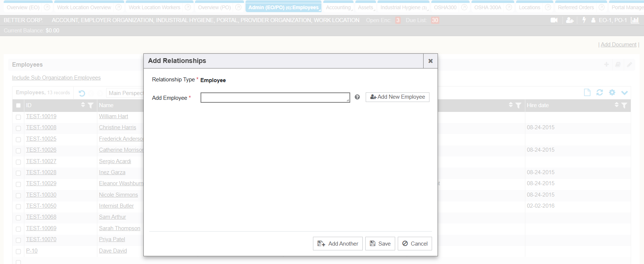Click the Hire date filter icon
Viewport: 644px width, 264px height.
(x=624, y=106)
